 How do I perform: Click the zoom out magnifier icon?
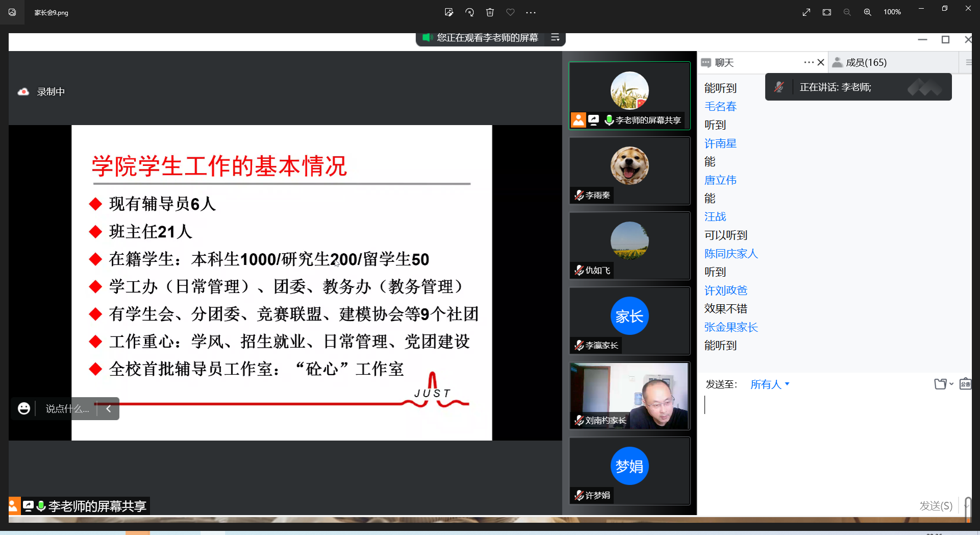847,12
